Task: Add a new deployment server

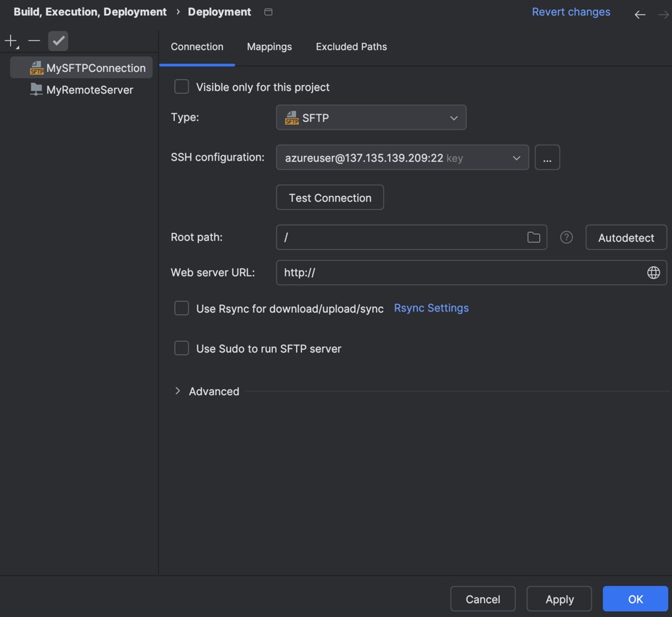Action: click(10, 41)
